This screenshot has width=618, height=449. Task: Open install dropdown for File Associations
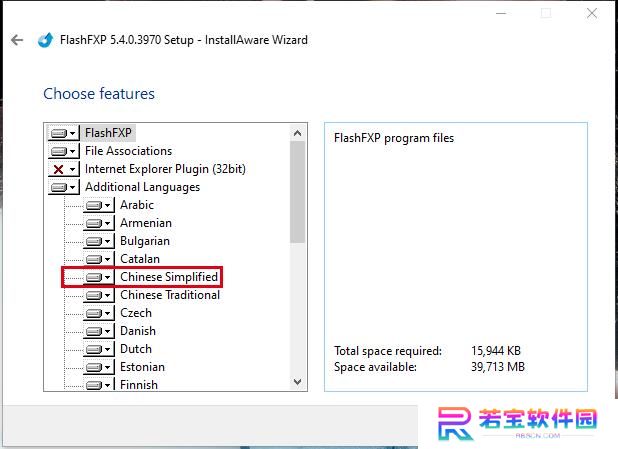pos(63,151)
